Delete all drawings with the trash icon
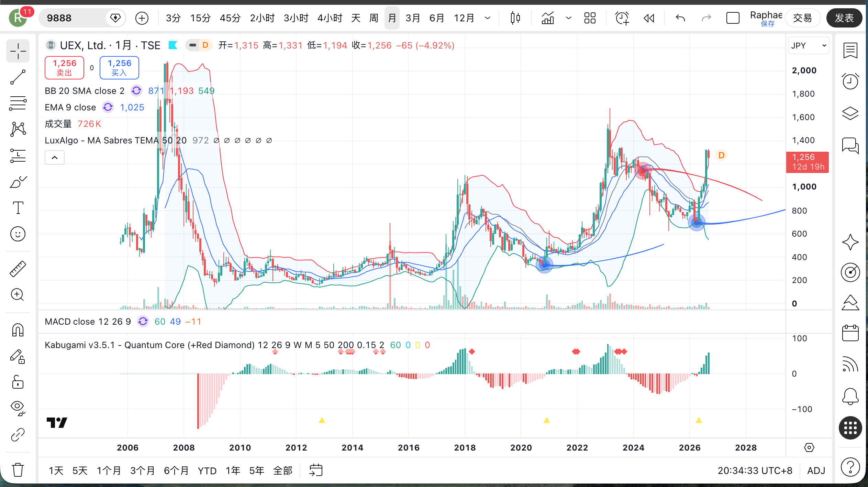 pos(18,469)
